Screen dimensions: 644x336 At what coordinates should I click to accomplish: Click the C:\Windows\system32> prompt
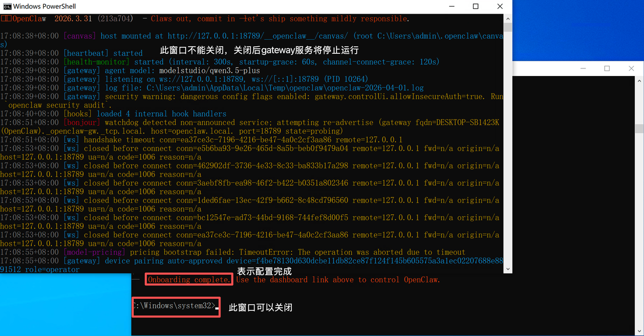click(175, 306)
